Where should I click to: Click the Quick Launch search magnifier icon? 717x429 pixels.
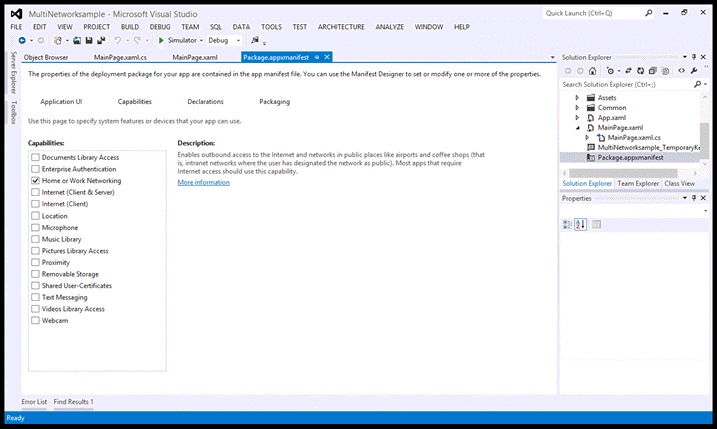[x=648, y=13]
